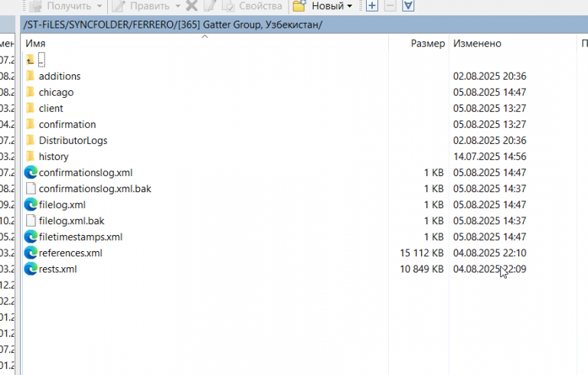The image size is (588, 375).
Task: Click the parent directory up-arrow icon
Action: (x=31, y=60)
